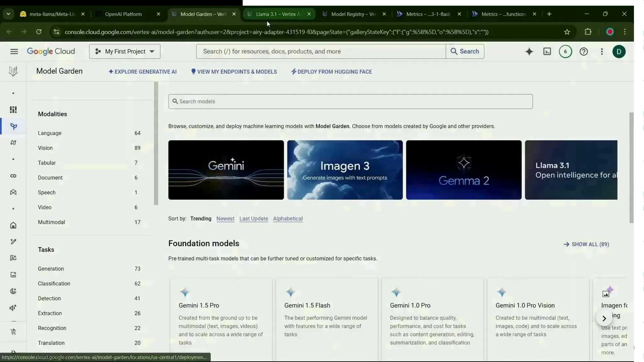The width and height of the screenshot is (644, 362).
Task: Switch to the Metrics 3-1-flask tab
Action: [x=428, y=14]
